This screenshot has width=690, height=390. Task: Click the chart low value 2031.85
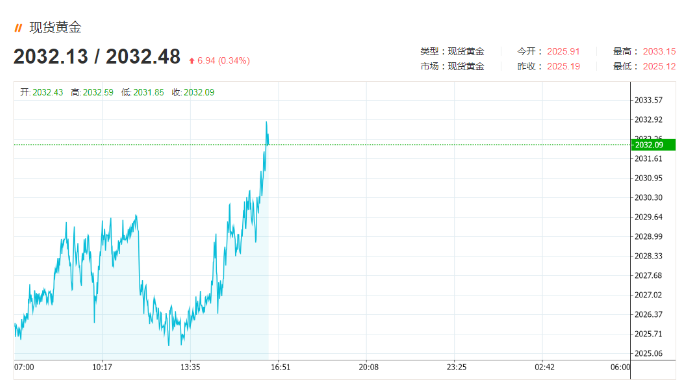[x=149, y=92]
